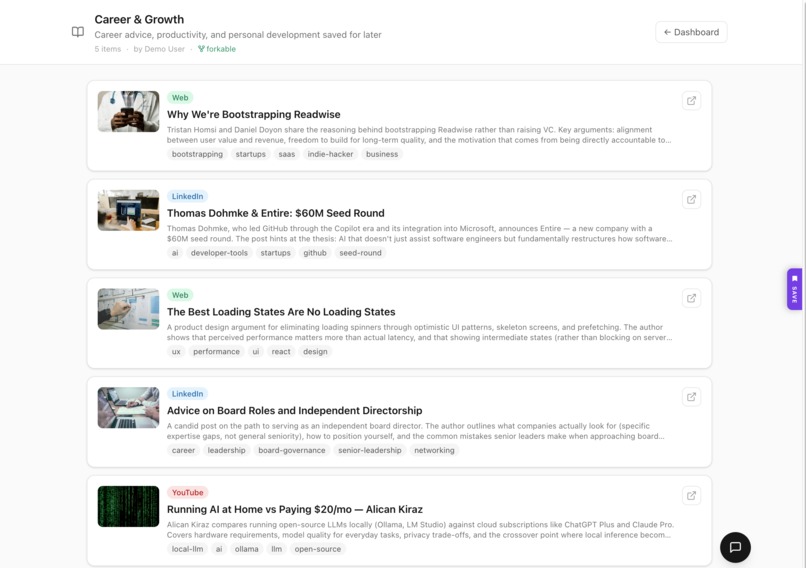806x568 pixels.
Task: Select the react tag
Action: [x=281, y=352]
